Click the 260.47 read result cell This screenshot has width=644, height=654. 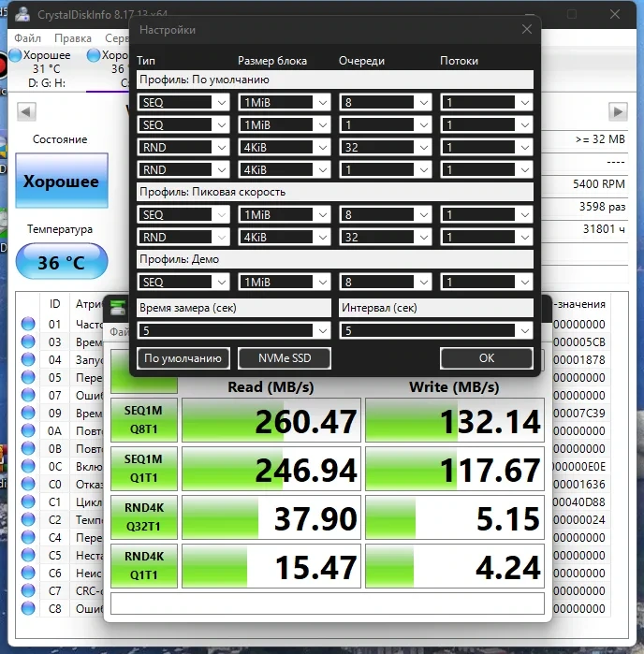tap(271, 420)
